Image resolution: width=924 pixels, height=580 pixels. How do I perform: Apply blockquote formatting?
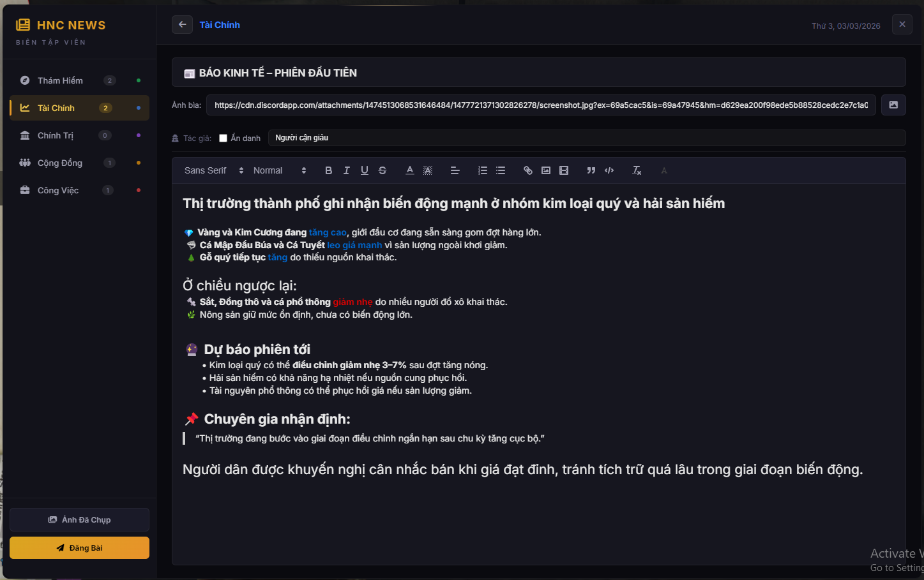tap(591, 170)
